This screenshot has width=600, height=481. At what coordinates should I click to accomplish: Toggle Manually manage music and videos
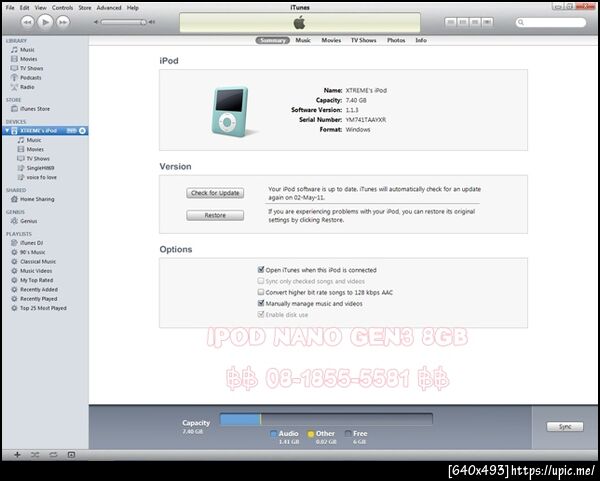point(261,303)
